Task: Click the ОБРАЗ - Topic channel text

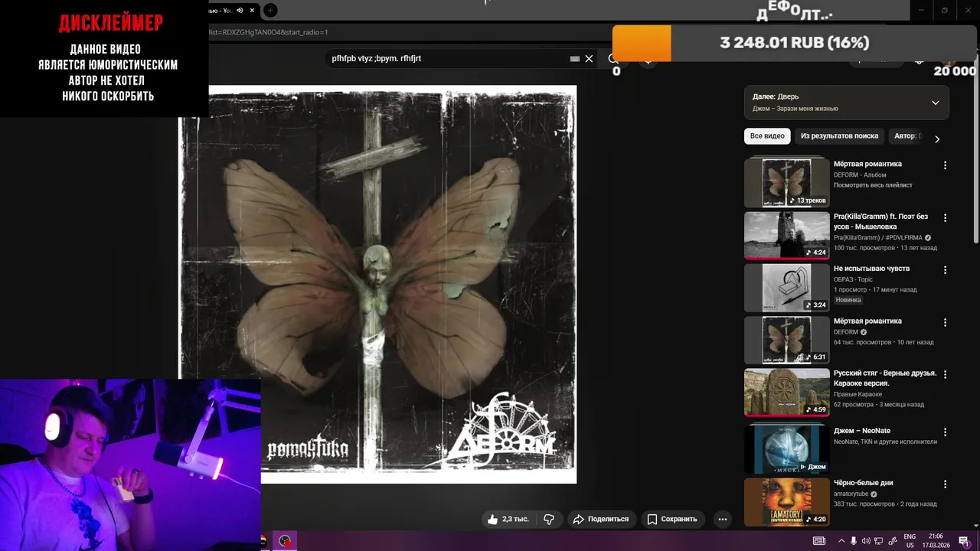Action: [853, 279]
